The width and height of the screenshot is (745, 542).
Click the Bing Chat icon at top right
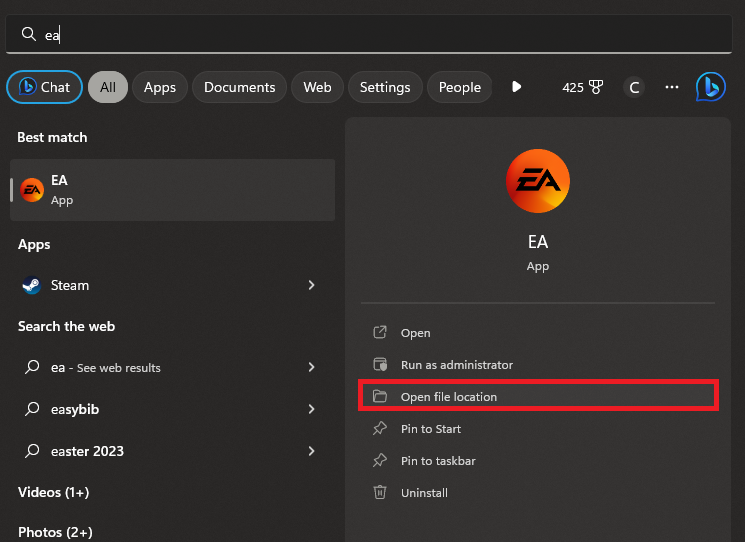(710, 87)
